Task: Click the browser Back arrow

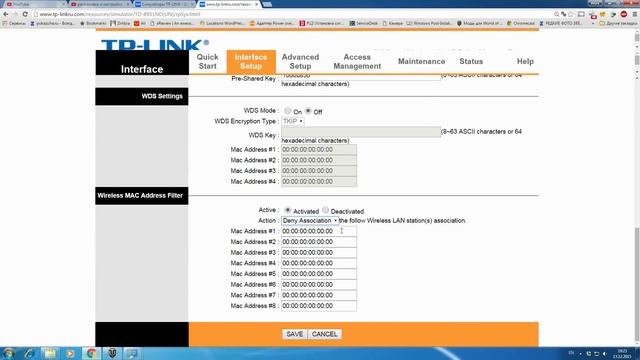Action: coord(5,14)
